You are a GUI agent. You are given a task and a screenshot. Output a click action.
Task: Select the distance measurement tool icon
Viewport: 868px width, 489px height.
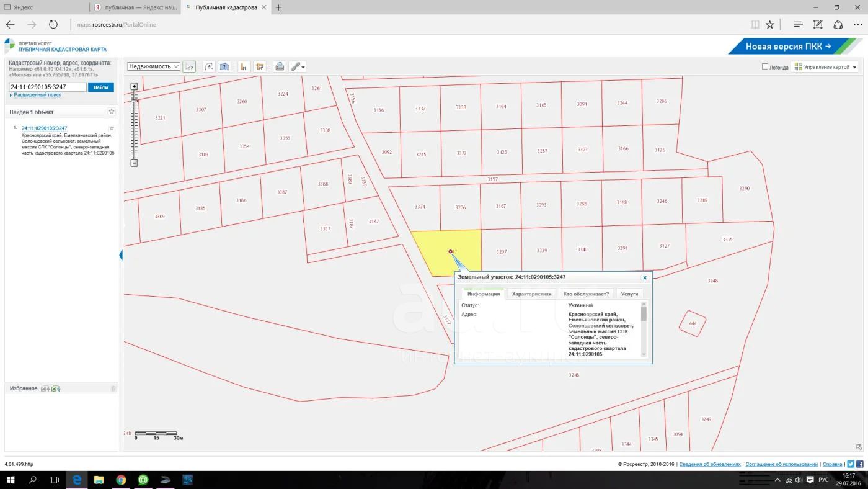click(244, 66)
